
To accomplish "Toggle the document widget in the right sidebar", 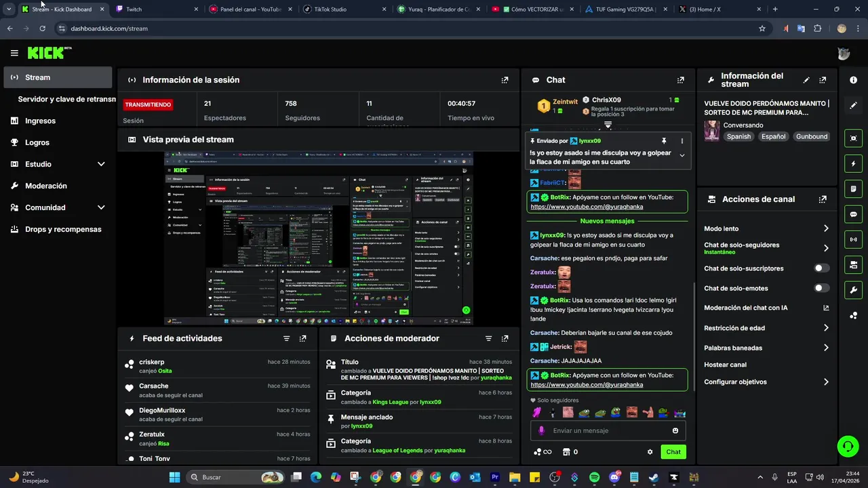I will [853, 188].
